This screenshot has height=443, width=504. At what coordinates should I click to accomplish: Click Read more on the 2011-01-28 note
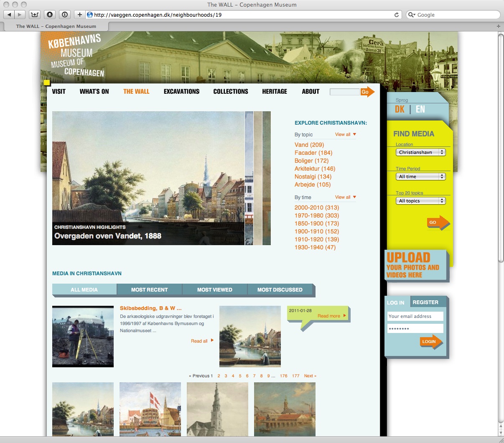pyautogui.click(x=332, y=316)
